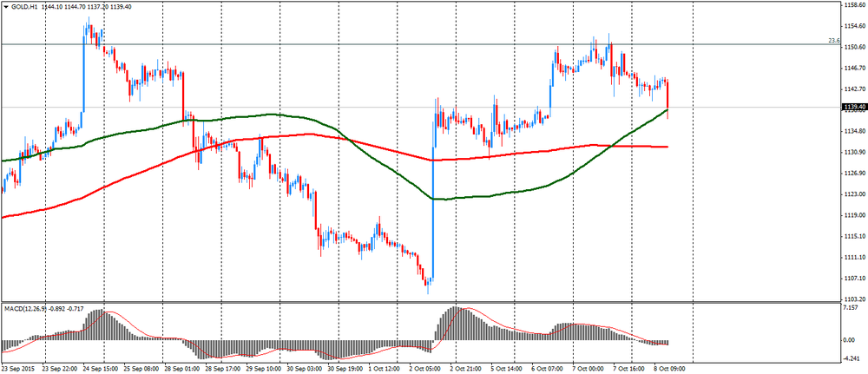Click the 24 Sep 15:00 time label
This screenshot has height=374, width=868.
pyautogui.click(x=102, y=367)
